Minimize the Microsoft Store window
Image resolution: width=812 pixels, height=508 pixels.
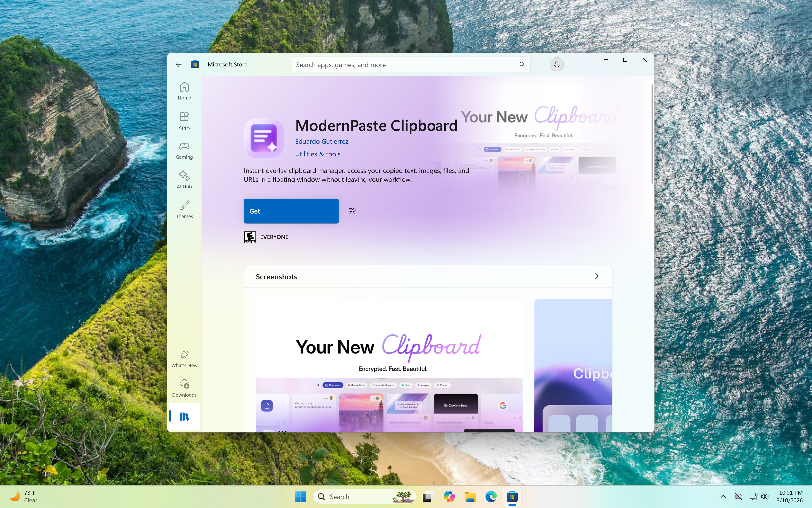pos(606,60)
